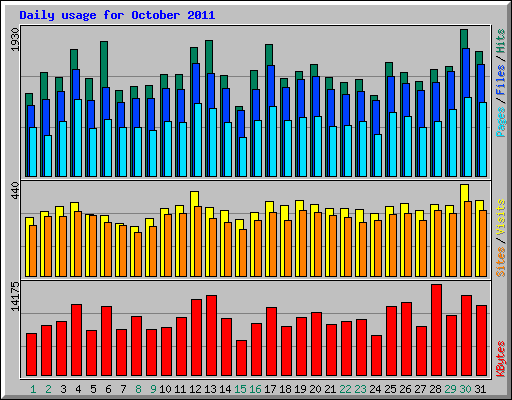Click the 1930 axis label
Viewport: 512px width, 400px height.
point(16,40)
